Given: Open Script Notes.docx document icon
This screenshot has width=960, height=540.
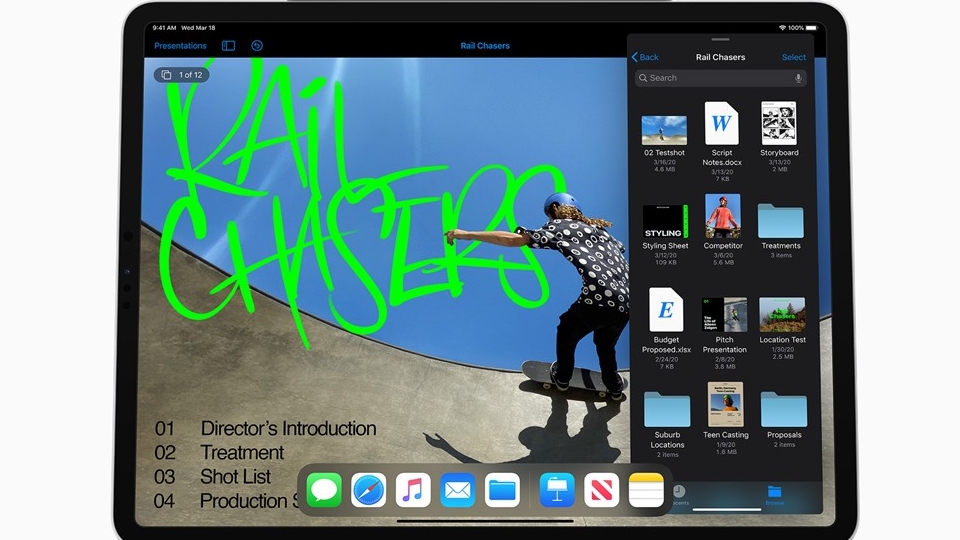Looking at the screenshot, I should (x=722, y=124).
